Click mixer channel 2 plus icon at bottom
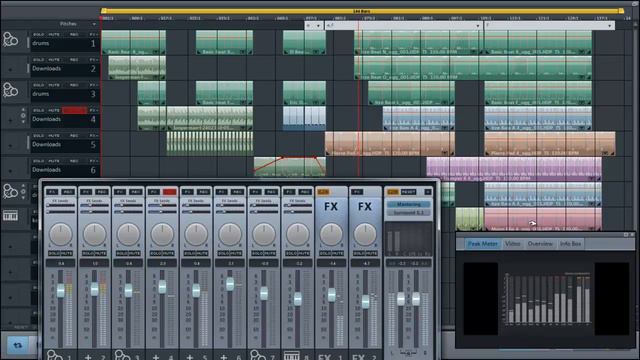 [x=88, y=357]
